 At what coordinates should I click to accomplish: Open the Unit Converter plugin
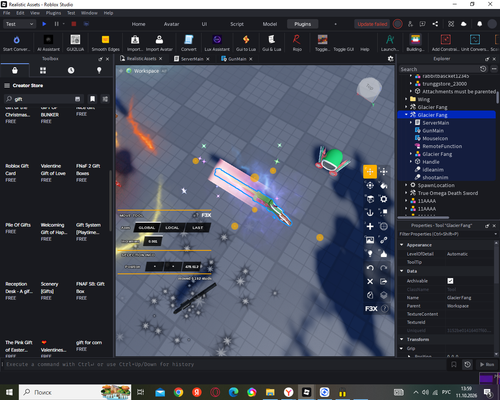474,43
